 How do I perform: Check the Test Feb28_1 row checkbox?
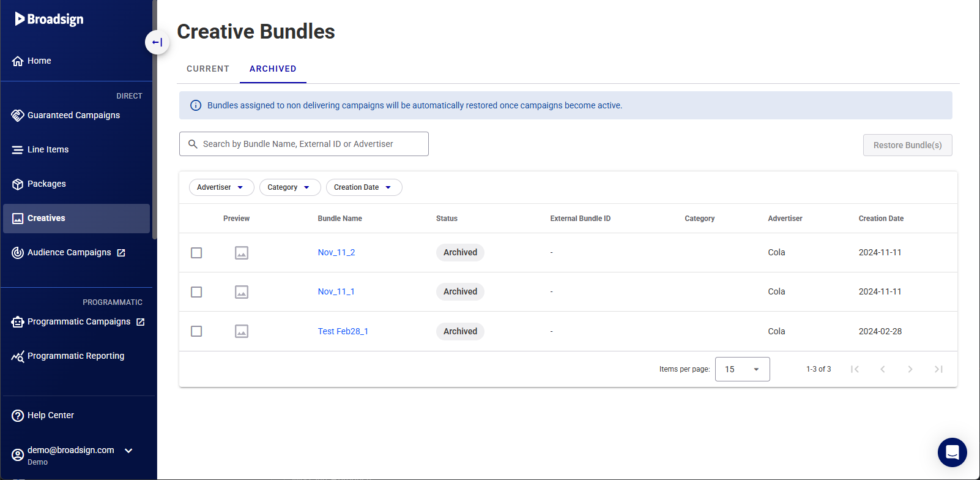click(x=196, y=331)
